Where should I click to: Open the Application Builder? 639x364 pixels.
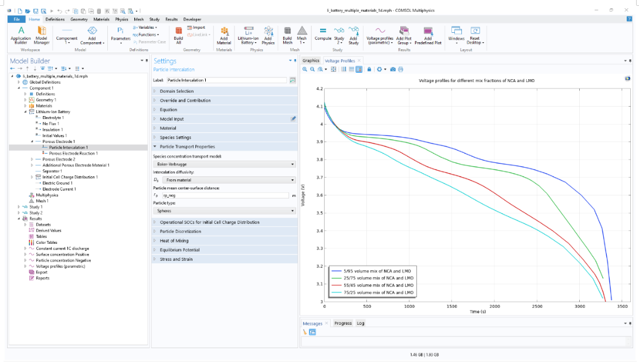tap(21, 35)
